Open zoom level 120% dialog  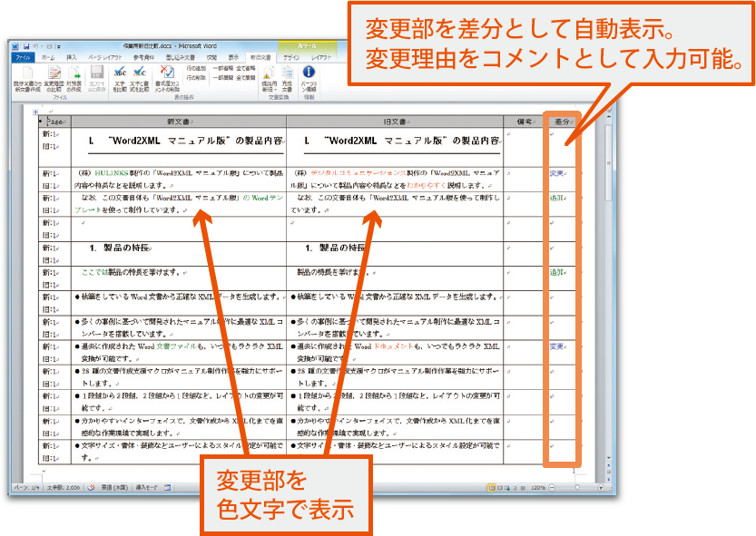click(x=540, y=487)
